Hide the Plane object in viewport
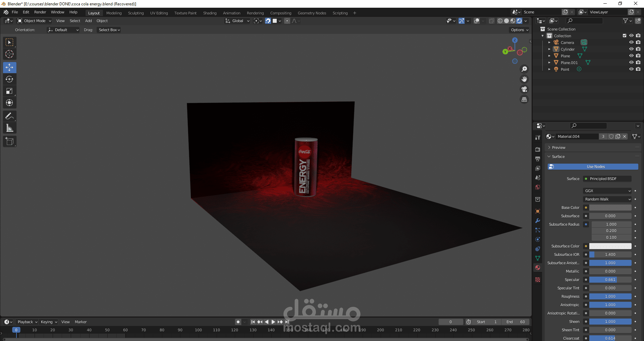644x341 pixels. point(631,56)
